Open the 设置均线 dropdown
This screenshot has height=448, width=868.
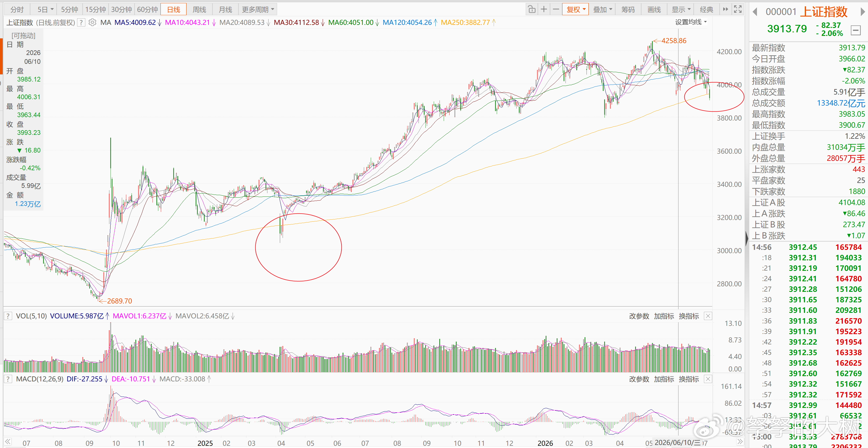[691, 22]
